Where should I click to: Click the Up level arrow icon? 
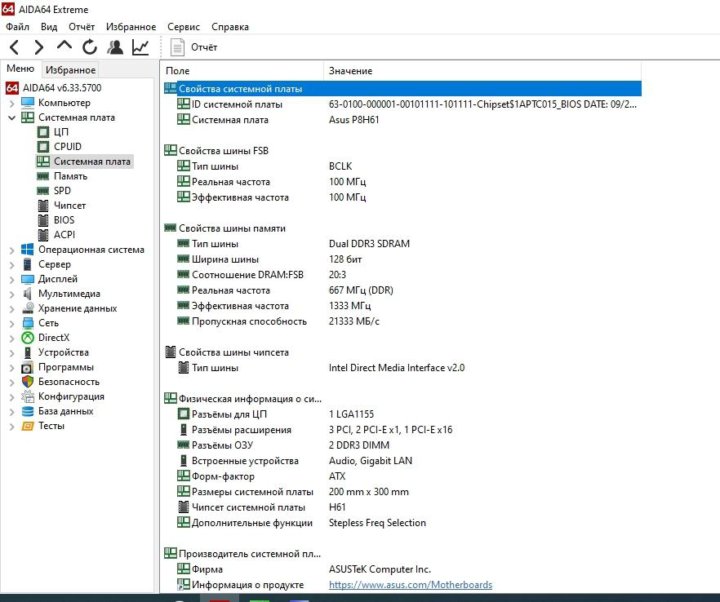coord(64,47)
